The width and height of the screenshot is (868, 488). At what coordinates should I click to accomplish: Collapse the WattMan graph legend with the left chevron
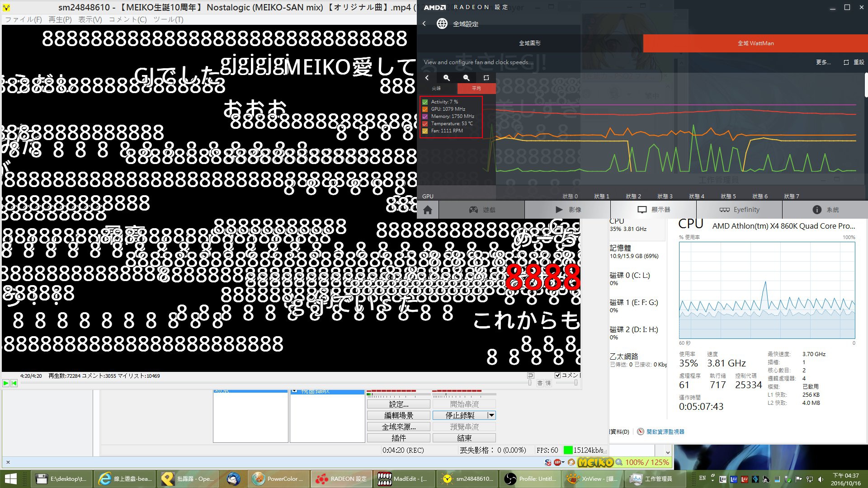click(427, 78)
